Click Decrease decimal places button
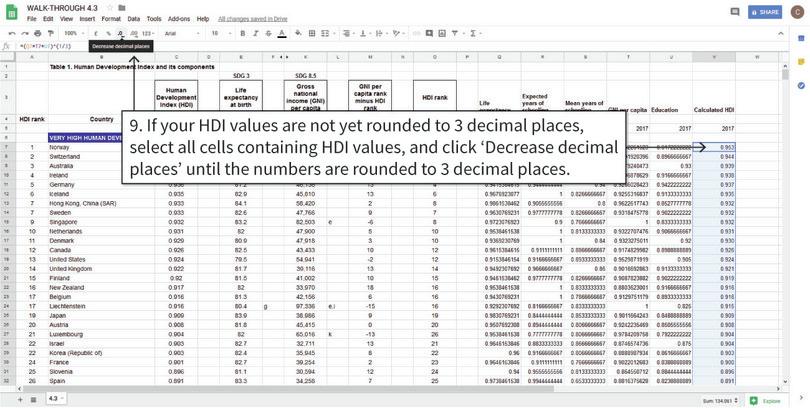This screenshot has width=810, height=408. (x=121, y=33)
